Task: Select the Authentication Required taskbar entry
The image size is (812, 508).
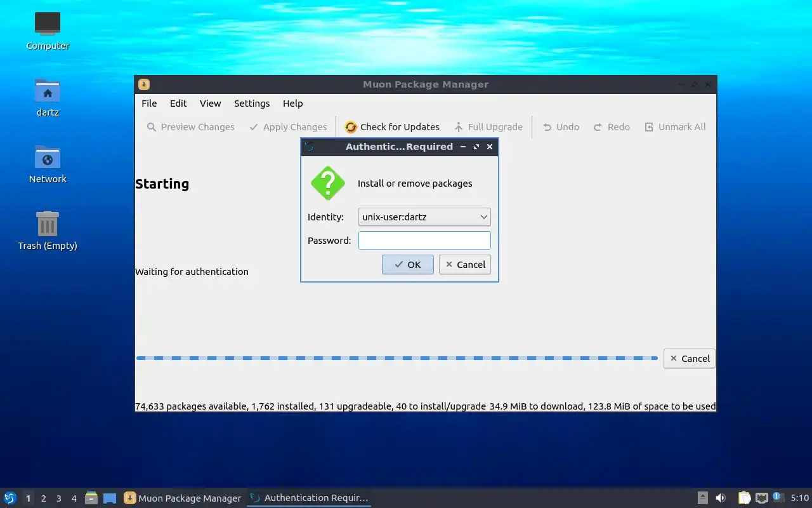Action: pos(309,498)
